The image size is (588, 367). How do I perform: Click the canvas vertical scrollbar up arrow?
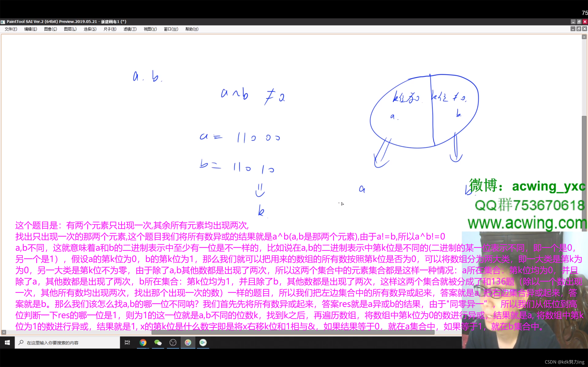click(584, 37)
